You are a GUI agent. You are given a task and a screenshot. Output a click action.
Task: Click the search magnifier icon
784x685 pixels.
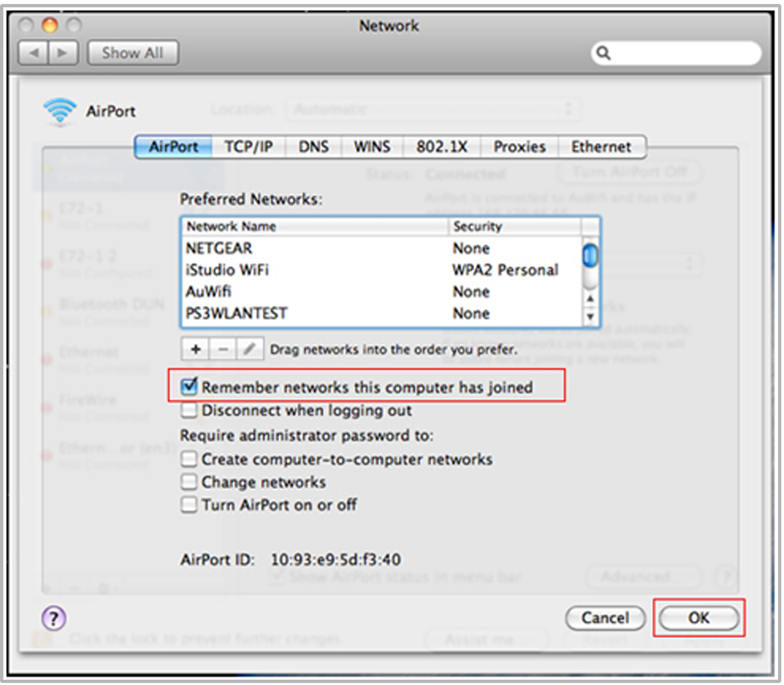tap(603, 53)
